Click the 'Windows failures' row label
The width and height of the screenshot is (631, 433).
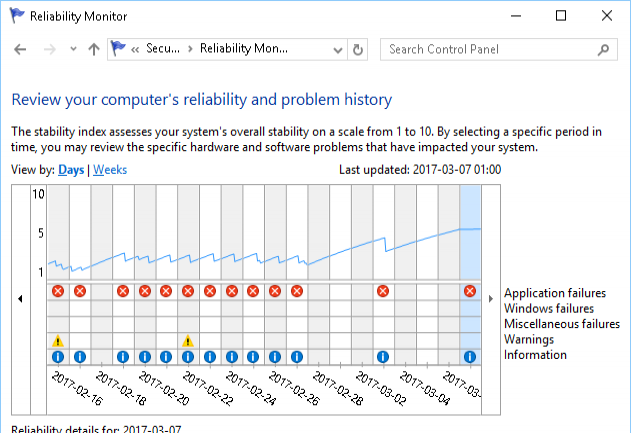coord(549,309)
